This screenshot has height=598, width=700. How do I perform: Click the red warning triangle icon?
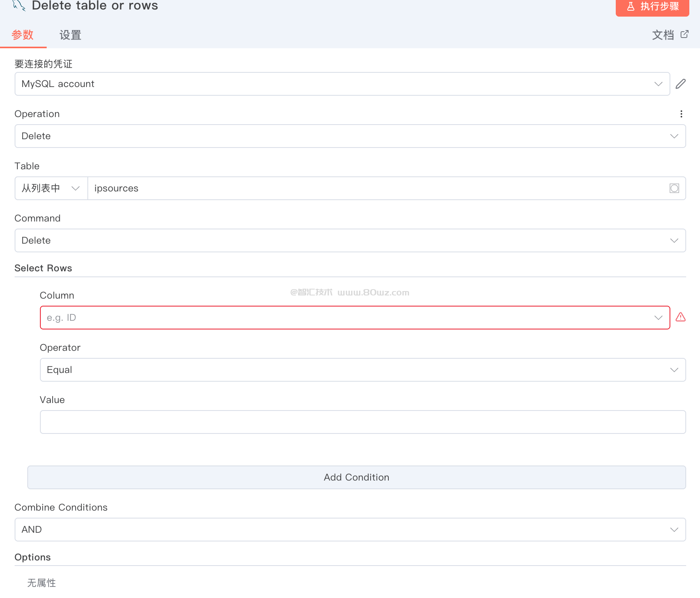[681, 317]
